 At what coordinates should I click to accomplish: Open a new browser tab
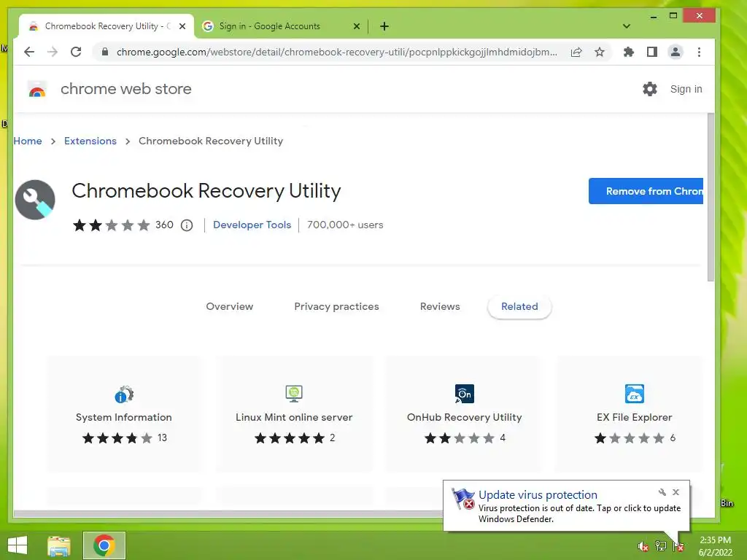[384, 26]
